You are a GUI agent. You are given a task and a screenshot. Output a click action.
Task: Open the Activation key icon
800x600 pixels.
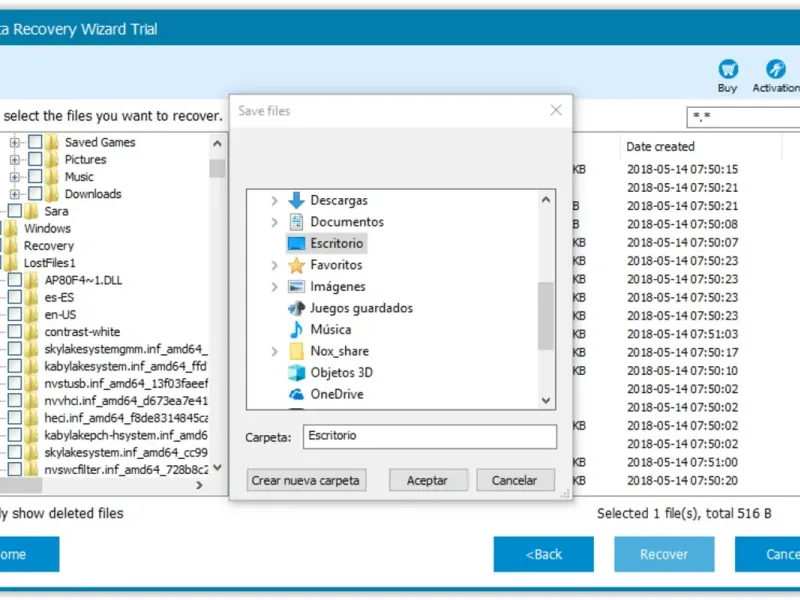click(x=776, y=69)
